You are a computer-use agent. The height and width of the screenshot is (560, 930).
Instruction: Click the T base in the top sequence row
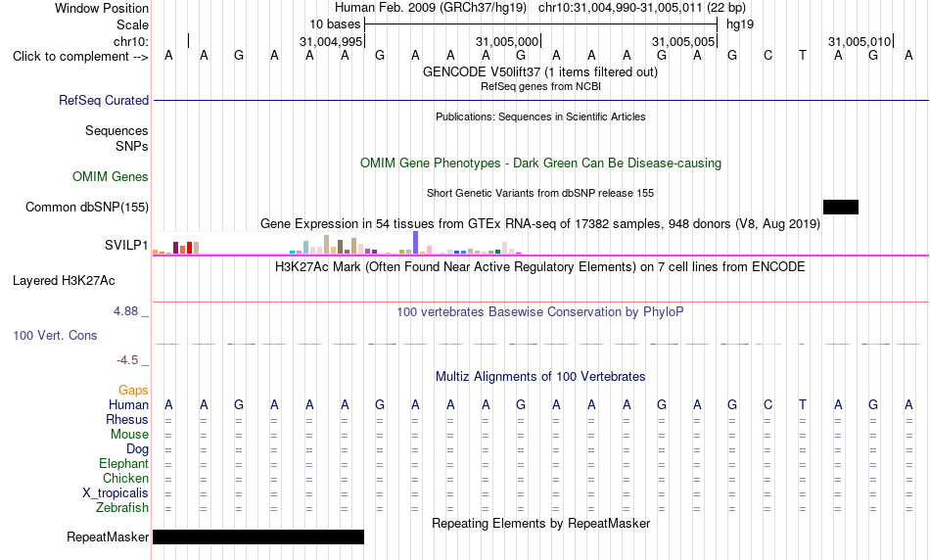click(803, 55)
